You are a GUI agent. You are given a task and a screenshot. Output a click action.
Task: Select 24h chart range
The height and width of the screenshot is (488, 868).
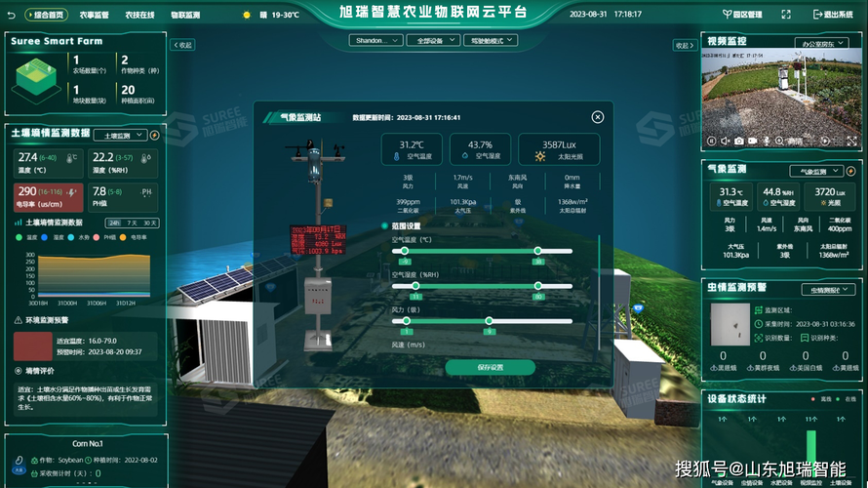coord(114,223)
